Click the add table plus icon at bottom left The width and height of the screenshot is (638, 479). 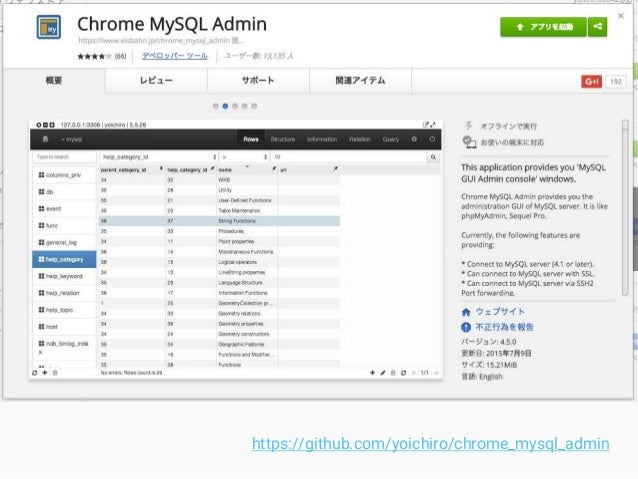coord(45,373)
